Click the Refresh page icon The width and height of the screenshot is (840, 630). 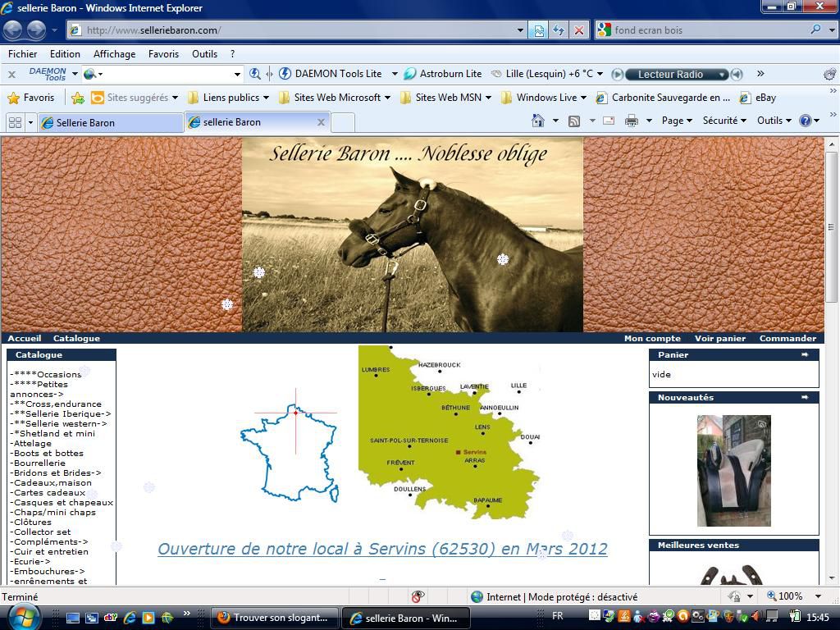coord(559,30)
